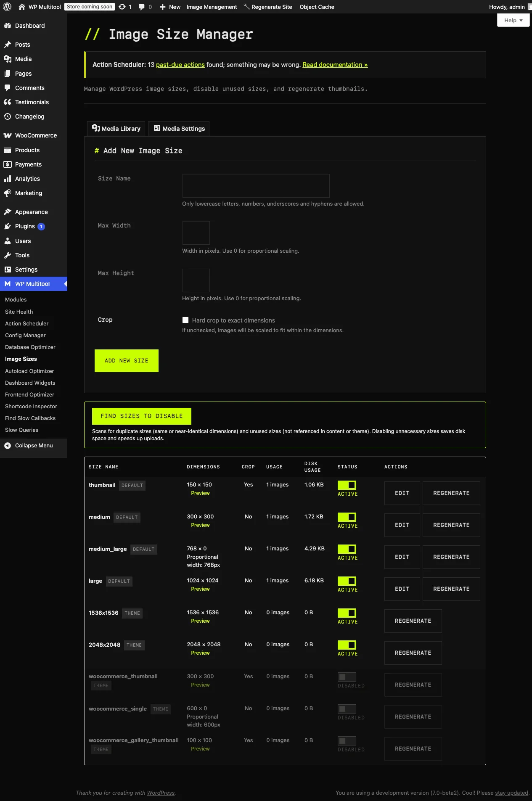Image resolution: width=532 pixels, height=801 pixels.
Task: Click EDIT for the medium_large size
Action: (x=402, y=557)
